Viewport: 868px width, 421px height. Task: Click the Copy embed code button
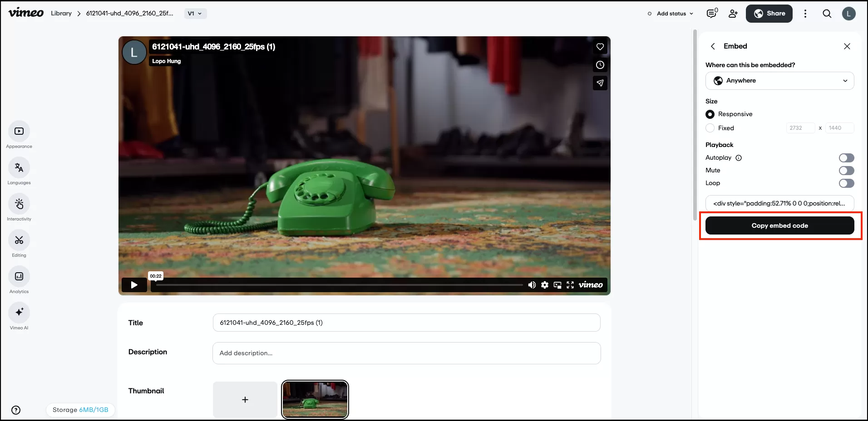779,225
